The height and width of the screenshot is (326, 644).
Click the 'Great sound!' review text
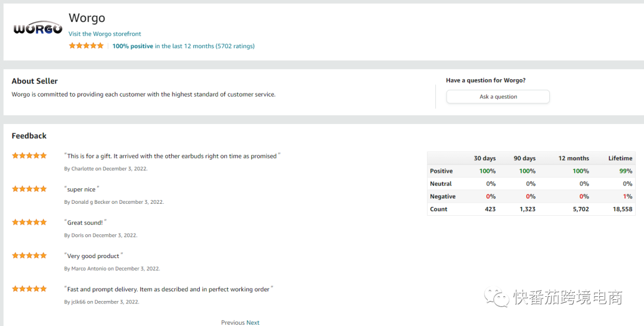tap(85, 222)
